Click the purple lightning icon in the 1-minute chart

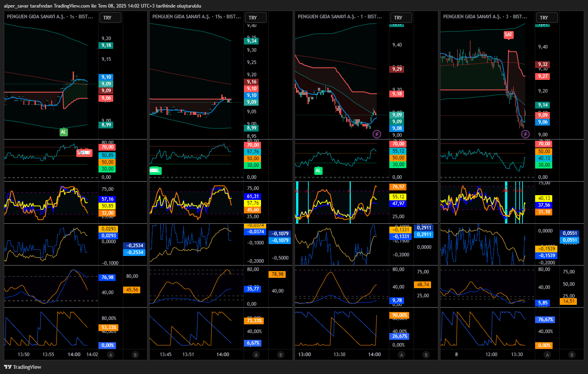click(x=377, y=134)
